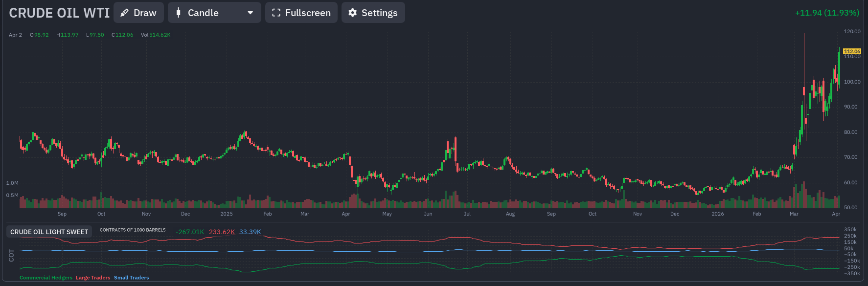The width and height of the screenshot is (868, 286).
Task: Click the 2025 marker on time axis
Action: click(227, 214)
